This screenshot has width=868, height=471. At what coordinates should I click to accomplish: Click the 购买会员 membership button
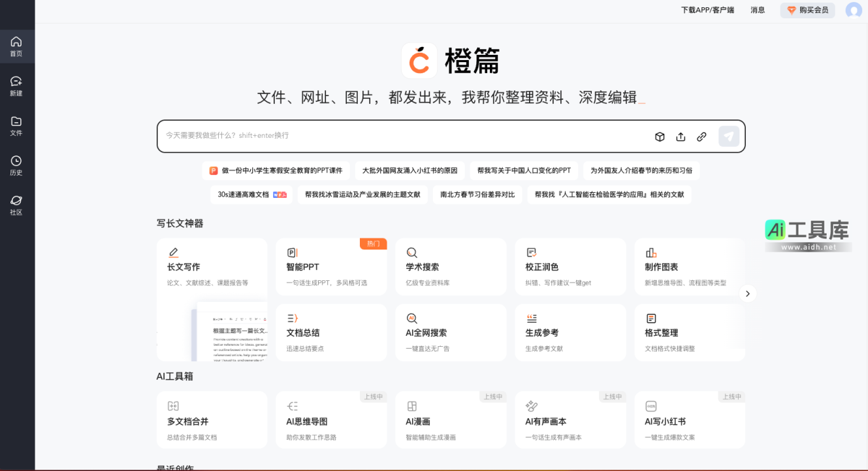(807, 10)
